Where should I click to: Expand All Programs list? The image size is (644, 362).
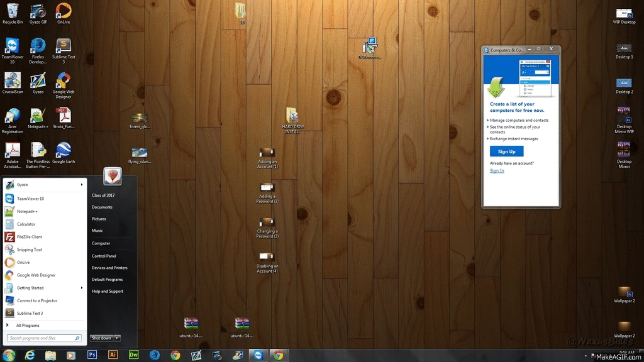[x=27, y=326]
